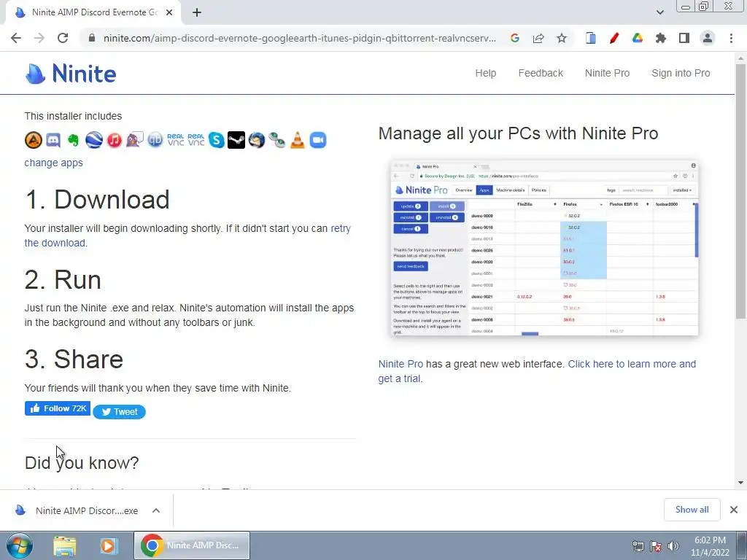
Task: View site information via the lock icon
Action: pyautogui.click(x=92, y=38)
